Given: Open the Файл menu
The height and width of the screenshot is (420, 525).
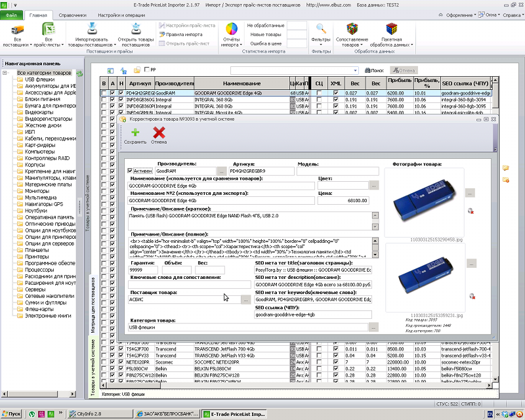Looking at the screenshot, I should coord(11,15).
